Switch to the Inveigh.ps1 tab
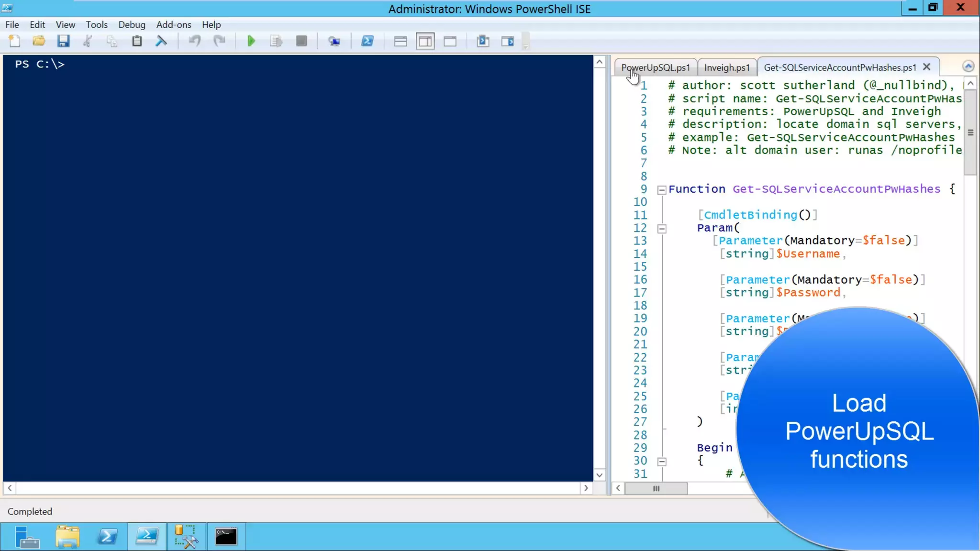Screen dimensions: 980x551 [x=726, y=67]
